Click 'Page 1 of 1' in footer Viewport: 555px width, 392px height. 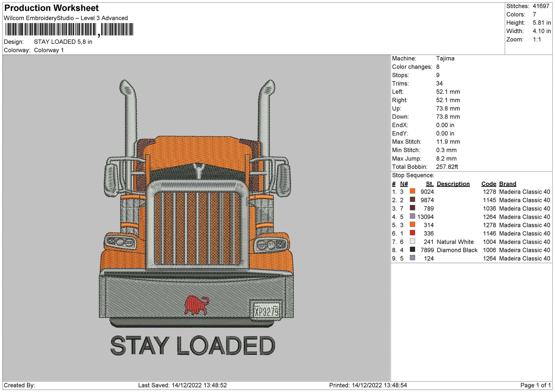[x=535, y=385]
